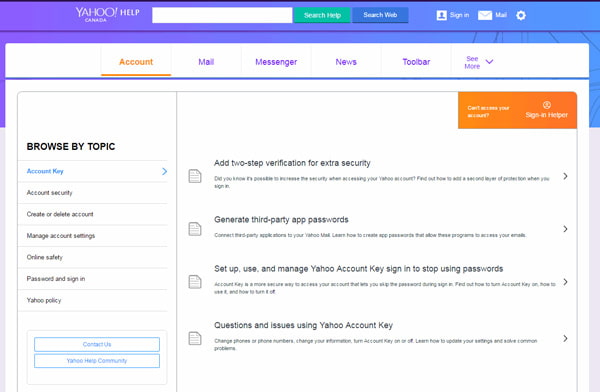Click into the help search field
Image resolution: width=600 pixels, height=392 pixels.
tap(222, 15)
